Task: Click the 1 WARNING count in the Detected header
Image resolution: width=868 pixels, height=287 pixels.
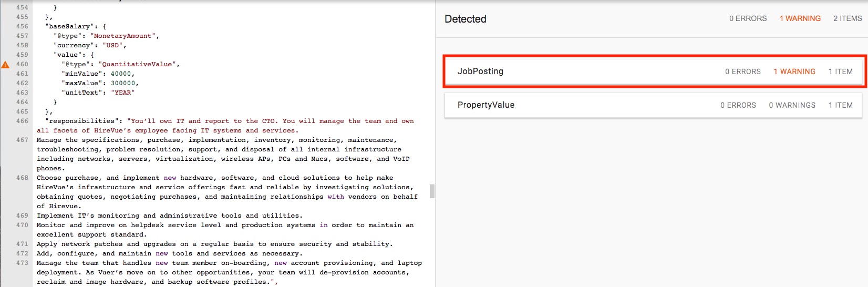Action: [800, 18]
